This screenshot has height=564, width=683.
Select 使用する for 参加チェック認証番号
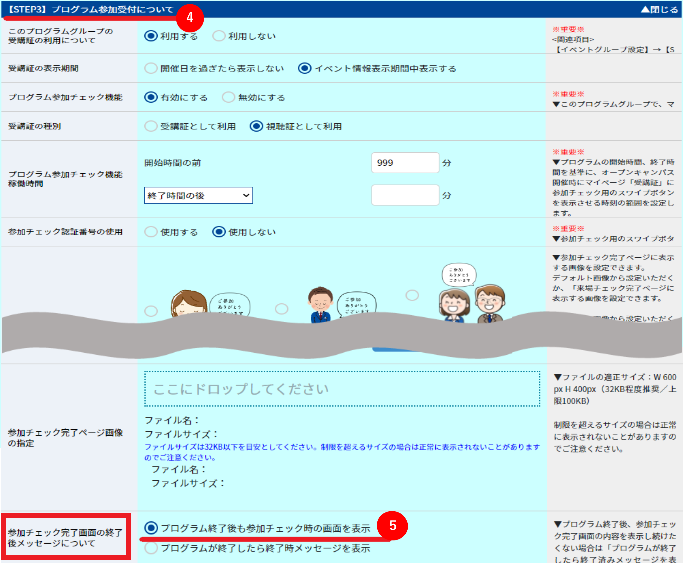pyautogui.click(x=151, y=232)
